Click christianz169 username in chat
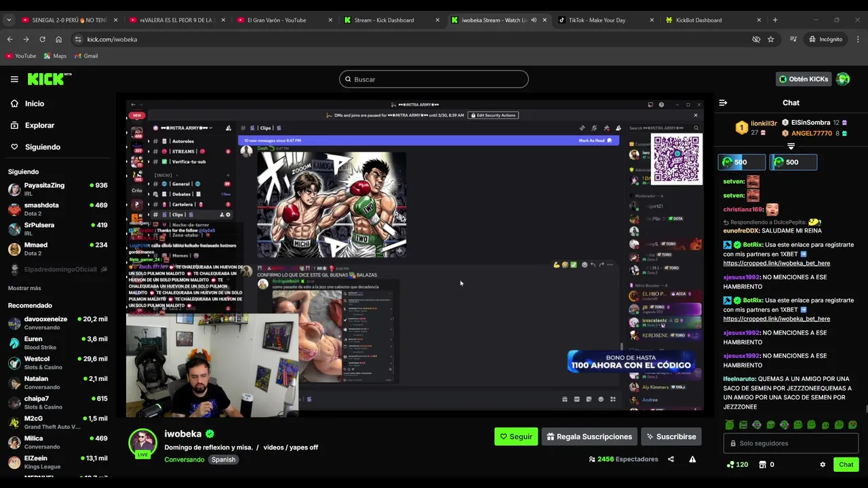868x488 pixels. tap(743, 210)
